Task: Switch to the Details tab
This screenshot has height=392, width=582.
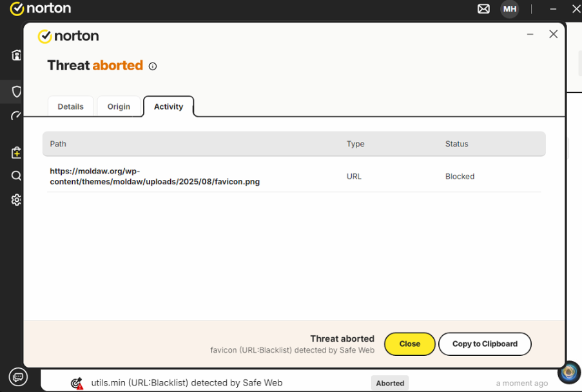Action: pyautogui.click(x=70, y=106)
